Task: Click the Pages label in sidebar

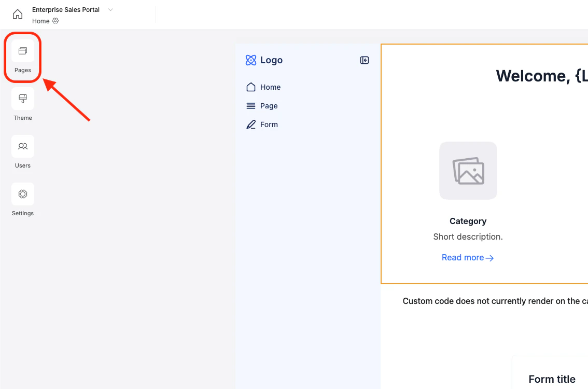Action: 23,70
